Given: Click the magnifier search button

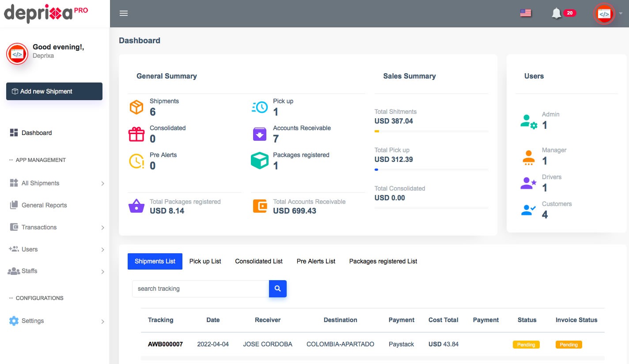Looking at the screenshot, I should coord(277,289).
